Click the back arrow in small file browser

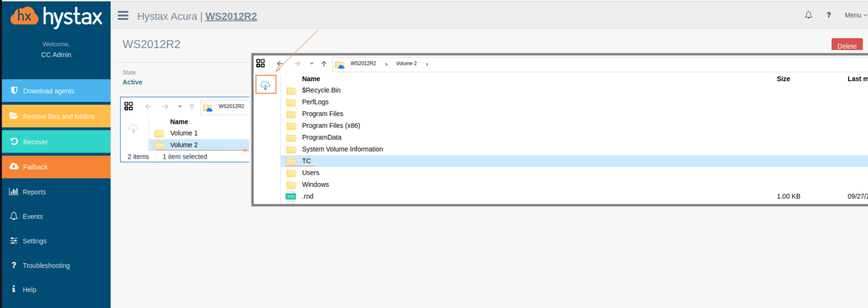coord(148,107)
